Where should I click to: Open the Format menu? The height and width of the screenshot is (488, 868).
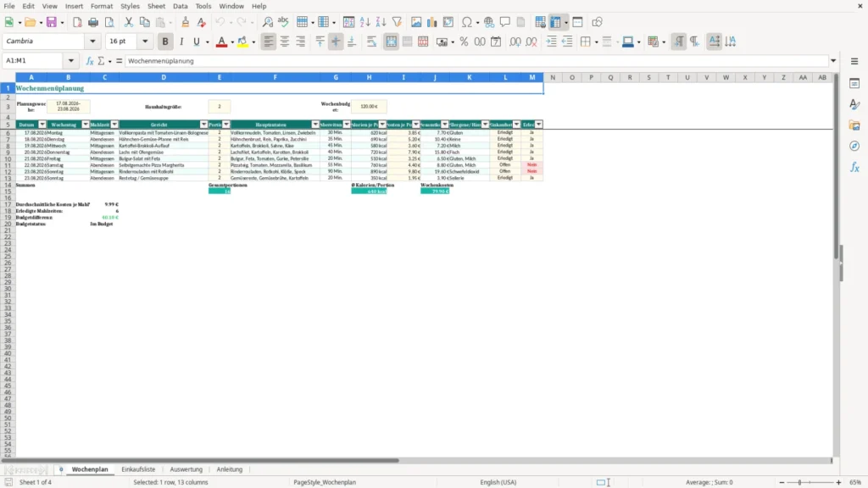pyautogui.click(x=102, y=6)
